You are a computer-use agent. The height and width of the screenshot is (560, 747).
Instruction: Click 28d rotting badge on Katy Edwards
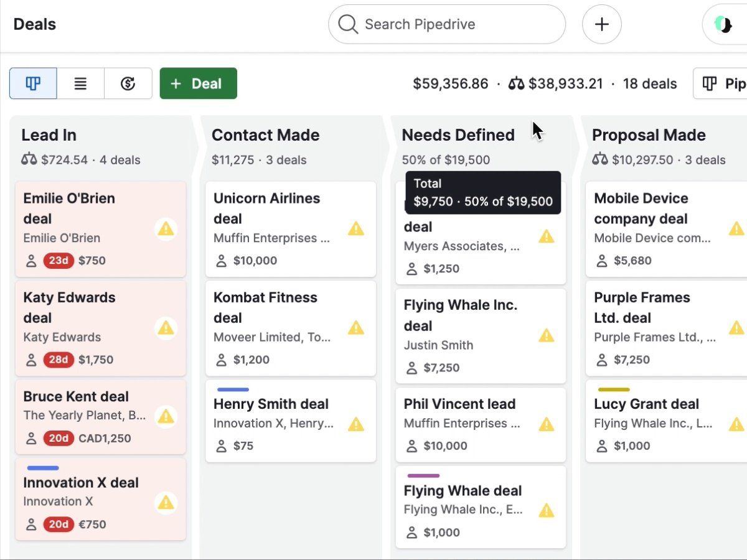point(59,360)
